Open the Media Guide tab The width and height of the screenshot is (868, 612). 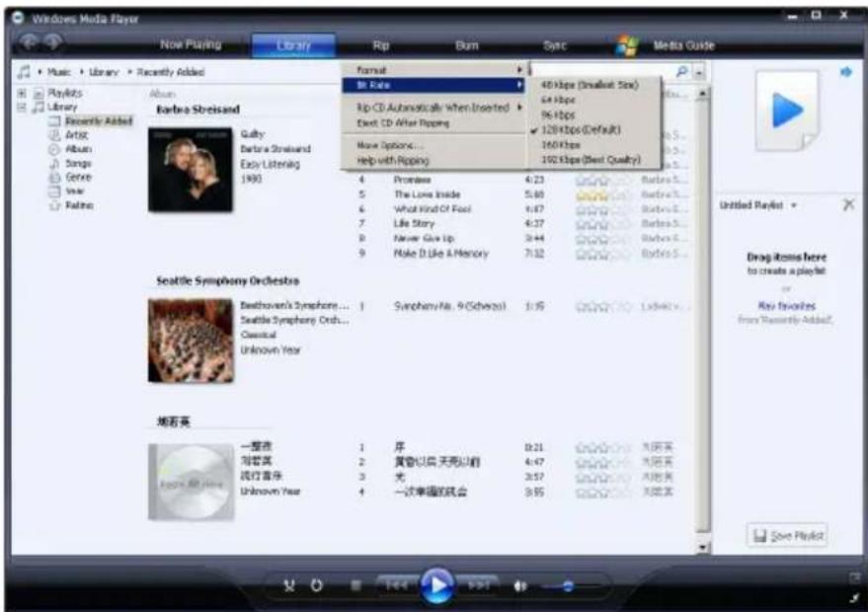[683, 45]
